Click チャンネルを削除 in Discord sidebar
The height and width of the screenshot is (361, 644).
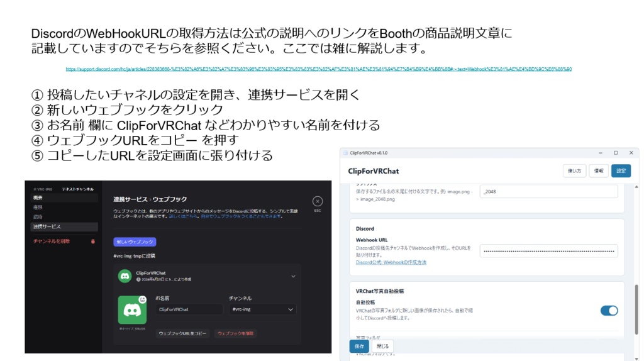52,242
